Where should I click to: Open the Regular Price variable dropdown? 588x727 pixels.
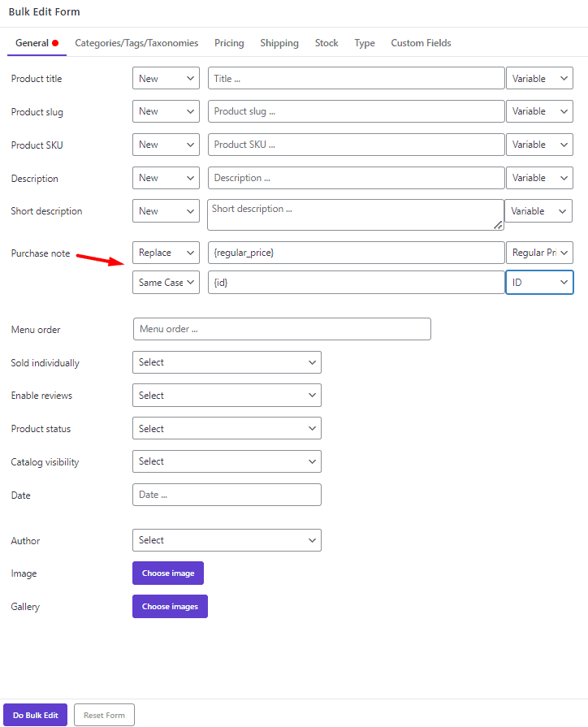(539, 253)
